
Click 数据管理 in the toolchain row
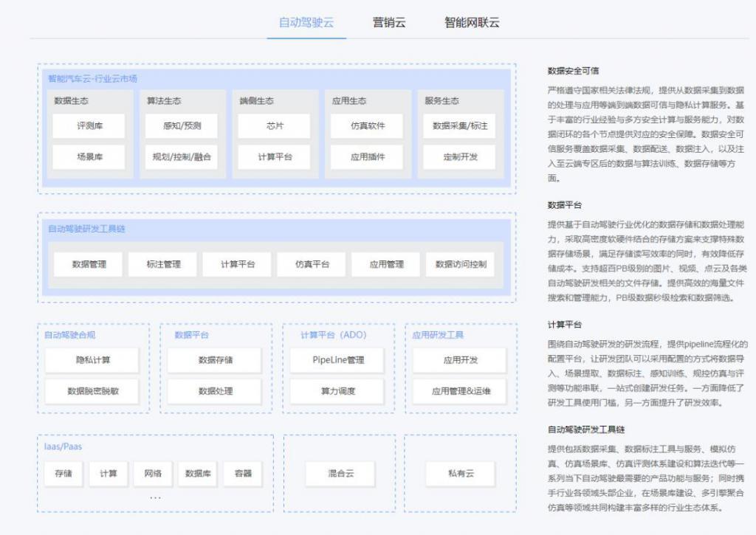[x=89, y=264]
